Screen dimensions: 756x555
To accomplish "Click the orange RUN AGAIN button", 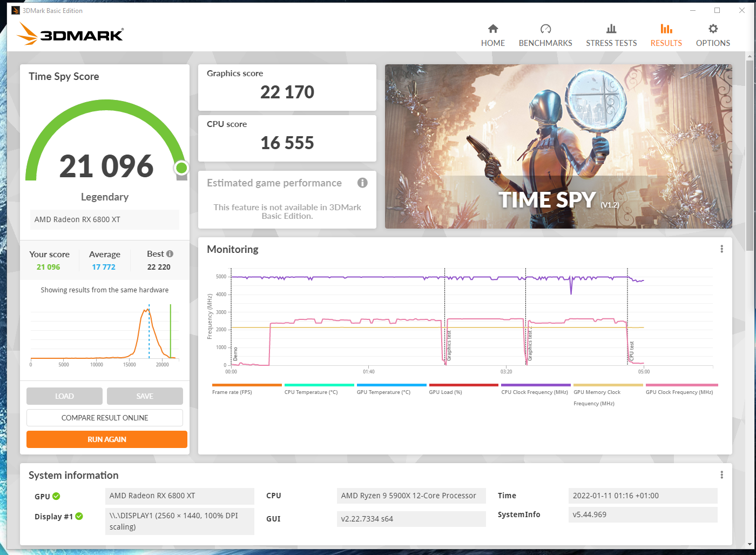I will click(x=107, y=439).
